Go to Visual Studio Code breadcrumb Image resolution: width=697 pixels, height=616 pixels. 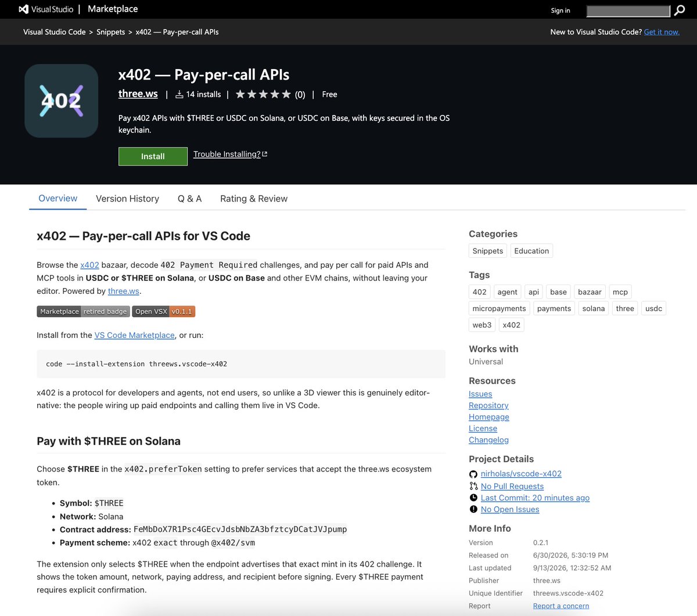(x=55, y=32)
